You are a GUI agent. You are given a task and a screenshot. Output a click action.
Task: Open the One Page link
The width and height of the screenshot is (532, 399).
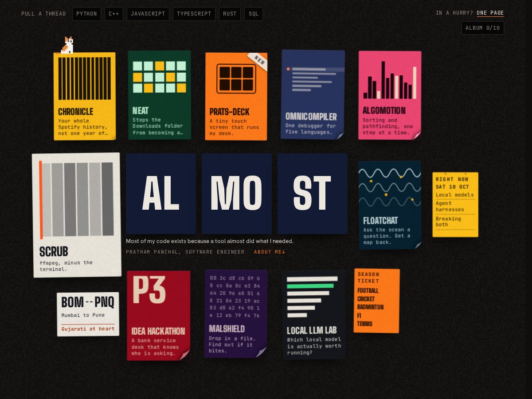(490, 13)
